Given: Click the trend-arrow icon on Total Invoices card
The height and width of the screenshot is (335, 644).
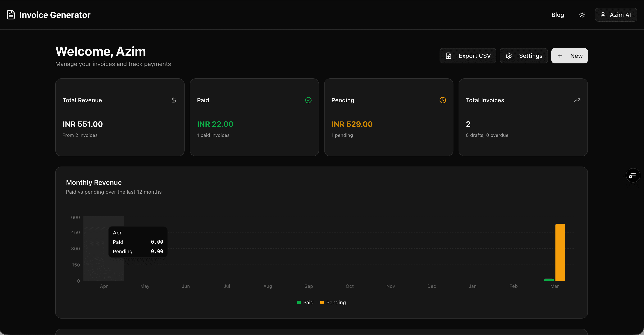Looking at the screenshot, I should point(577,100).
